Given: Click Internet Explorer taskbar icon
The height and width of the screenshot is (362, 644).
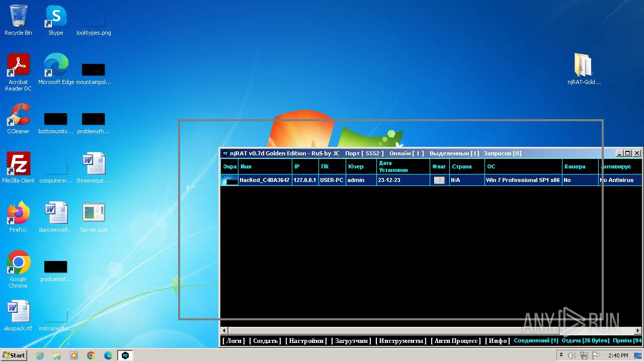Looking at the screenshot, I should pos(40,355).
